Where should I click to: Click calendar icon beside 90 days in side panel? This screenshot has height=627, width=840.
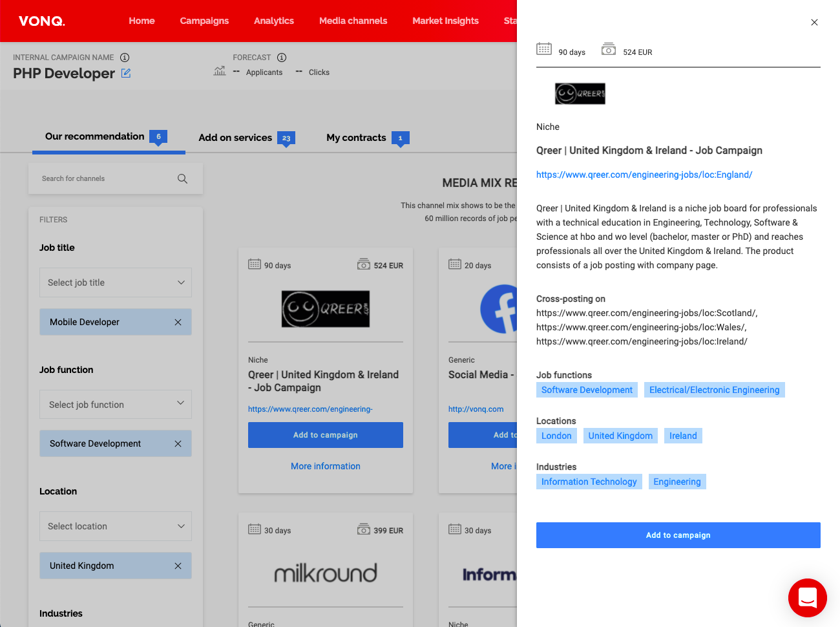click(544, 48)
